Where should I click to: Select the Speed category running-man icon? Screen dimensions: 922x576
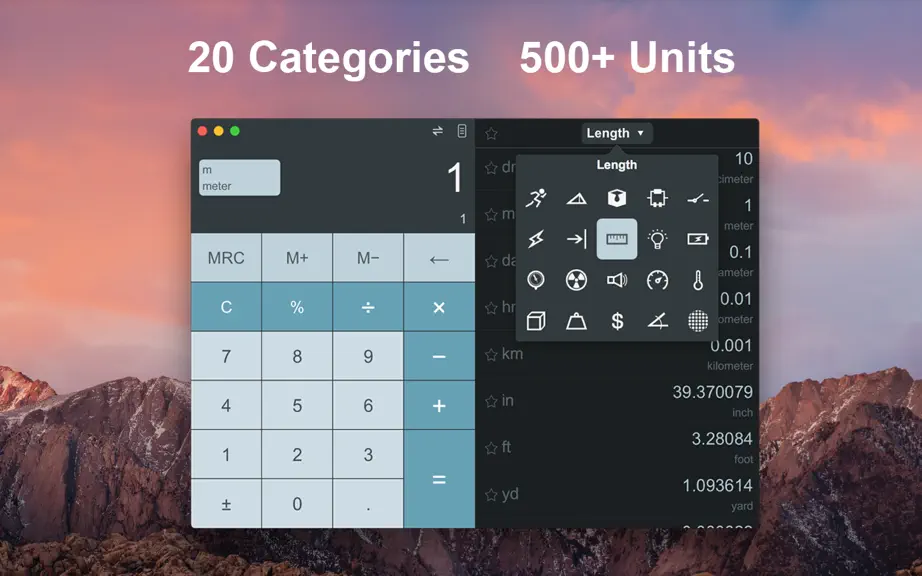click(536, 199)
